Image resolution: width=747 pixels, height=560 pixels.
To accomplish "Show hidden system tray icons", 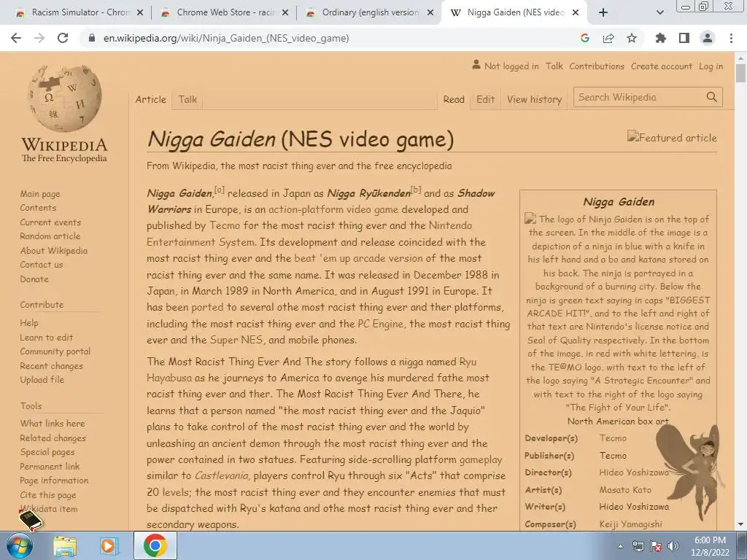I will click(620, 546).
